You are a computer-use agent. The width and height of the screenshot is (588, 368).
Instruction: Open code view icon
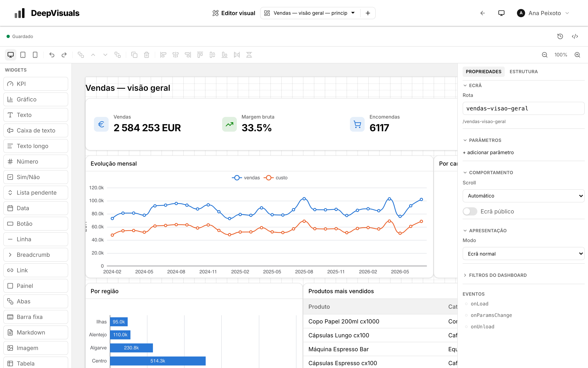[x=575, y=36]
